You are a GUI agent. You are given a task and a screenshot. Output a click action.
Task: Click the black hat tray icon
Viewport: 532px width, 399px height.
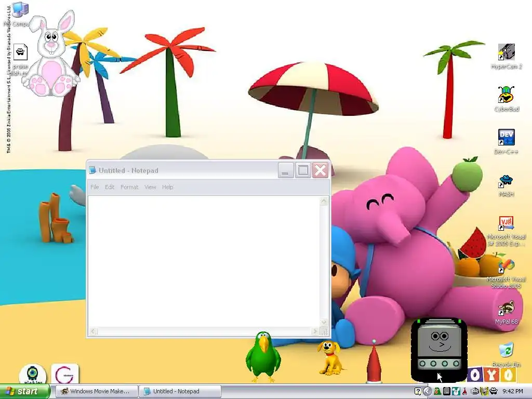(x=494, y=391)
